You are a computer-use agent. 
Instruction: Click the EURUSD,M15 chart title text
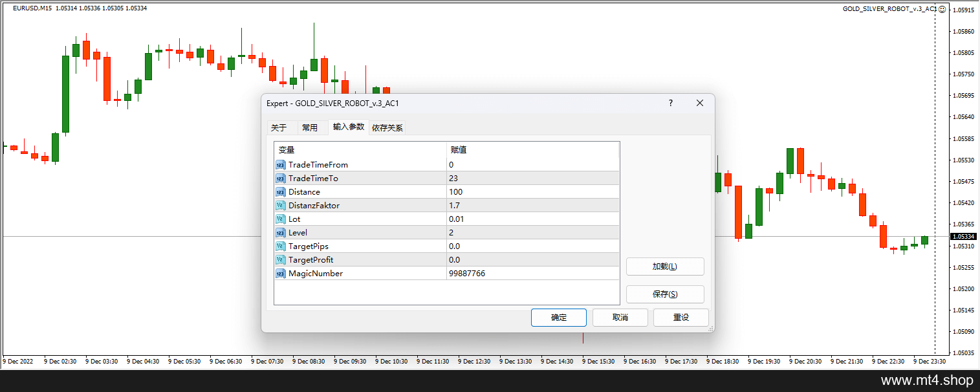point(32,8)
